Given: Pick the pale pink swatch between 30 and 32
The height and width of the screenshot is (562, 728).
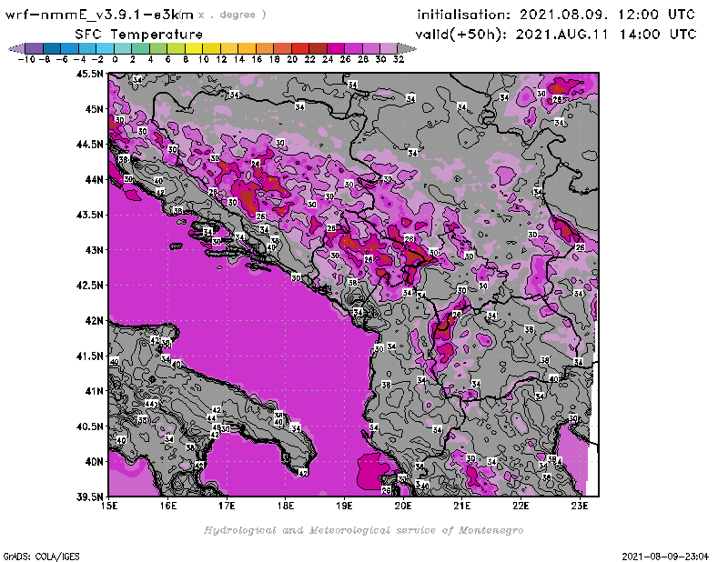Looking at the screenshot, I should (389, 48).
